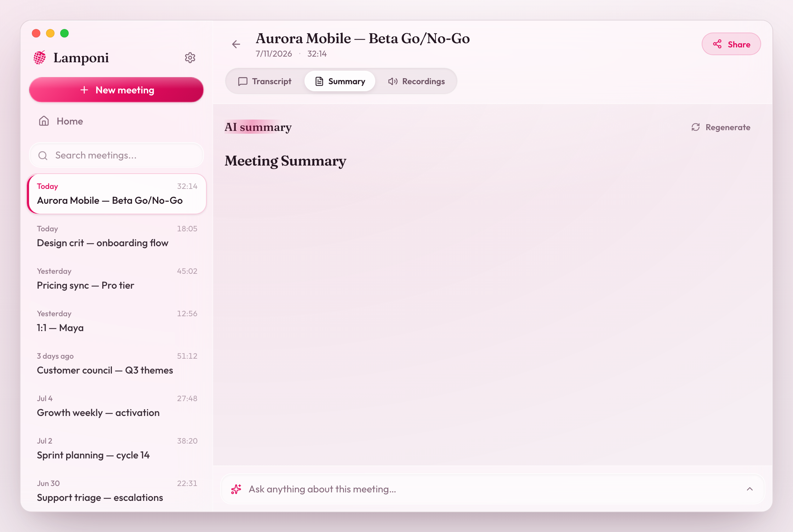Viewport: 793px width, 532px height.
Task: Click the 7/11/2026 date under title
Action: (274, 54)
